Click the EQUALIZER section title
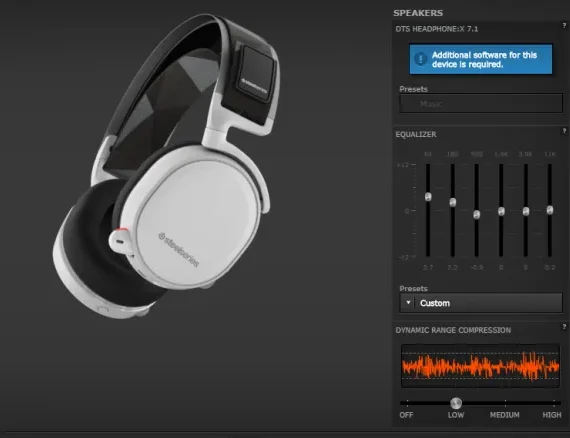570x438 pixels. tap(416, 134)
